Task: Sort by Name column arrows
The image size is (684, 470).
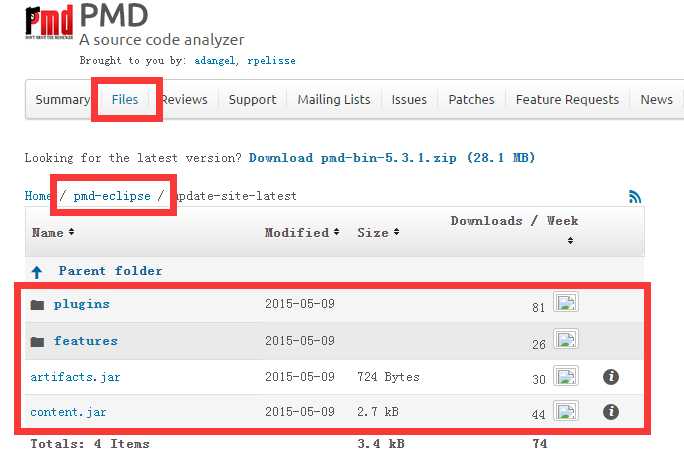Action: (x=71, y=232)
